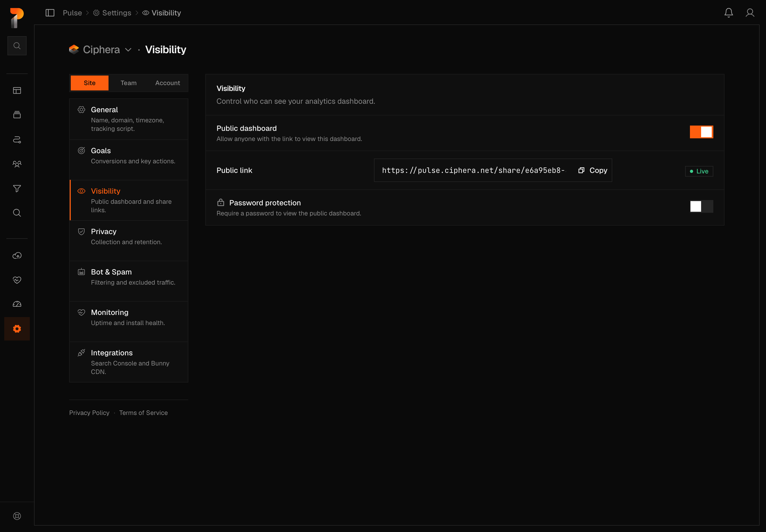Open the audience people icon in sidebar

[17, 164]
